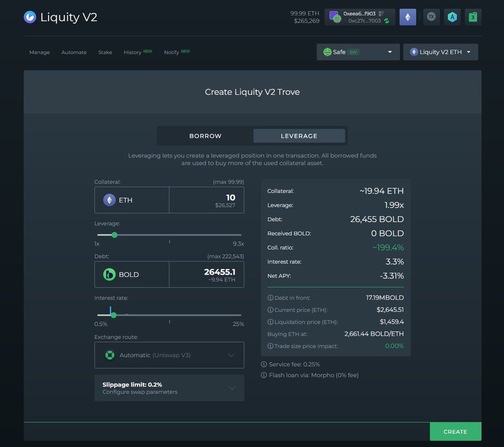Image resolution: width=504 pixels, height=447 pixels.
Task: Click the info icon next to Service fee
Action: [264, 364]
